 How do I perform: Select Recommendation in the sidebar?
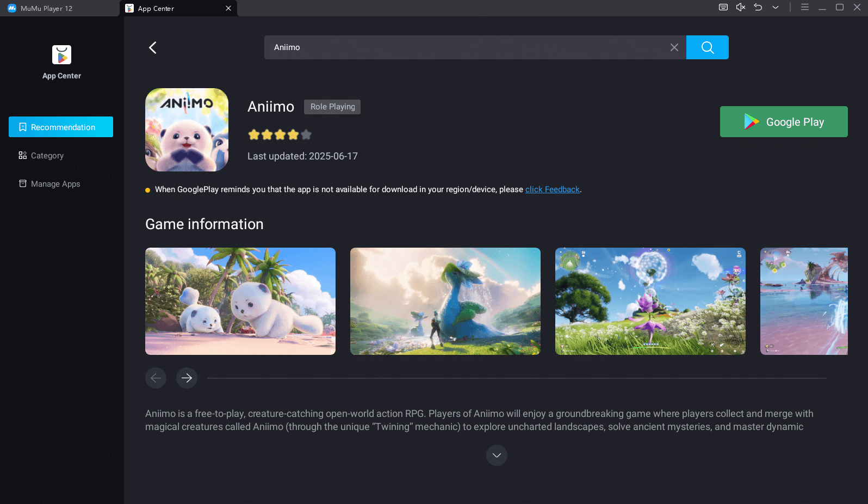[61, 127]
